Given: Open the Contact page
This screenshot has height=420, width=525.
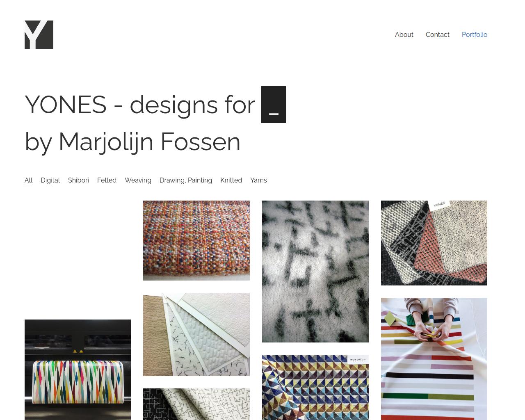Looking at the screenshot, I should tap(437, 35).
